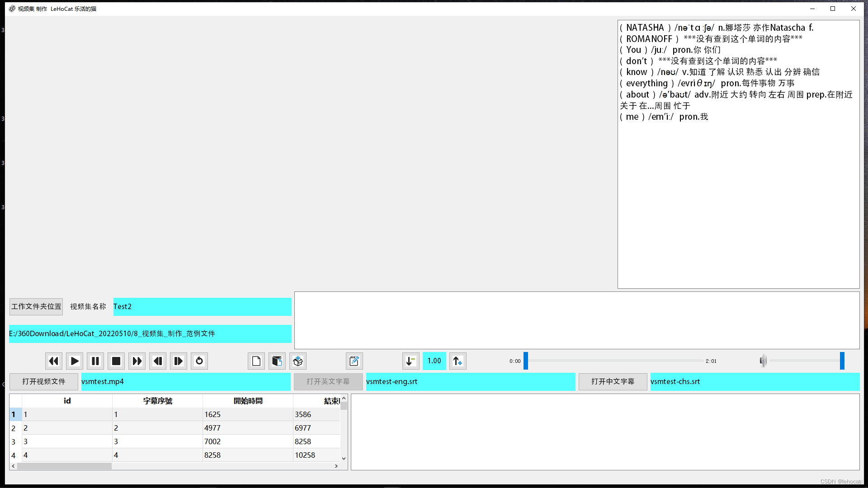The width and height of the screenshot is (868, 488).
Task: Step forward one frame
Action: [x=179, y=361]
